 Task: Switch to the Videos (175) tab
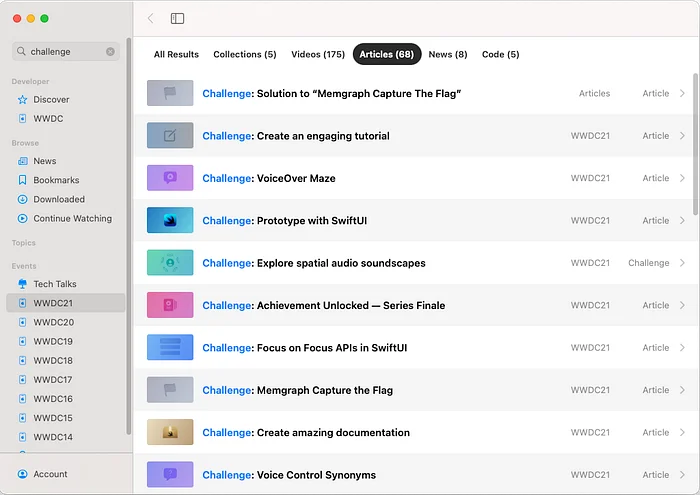[x=318, y=54]
